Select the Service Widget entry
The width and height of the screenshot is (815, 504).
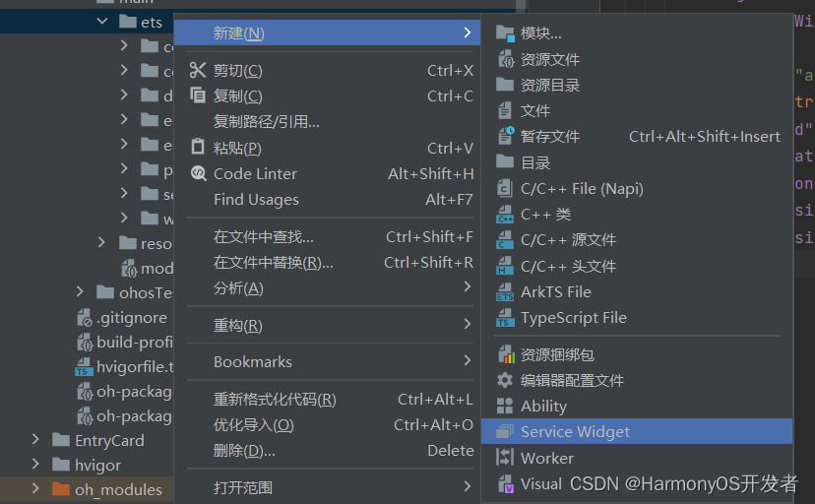(637, 431)
